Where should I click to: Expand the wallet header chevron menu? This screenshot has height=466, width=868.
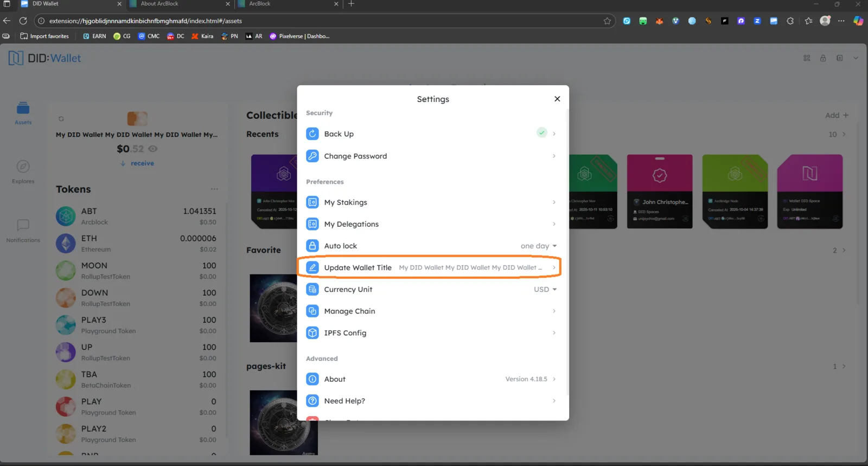[x=856, y=58]
